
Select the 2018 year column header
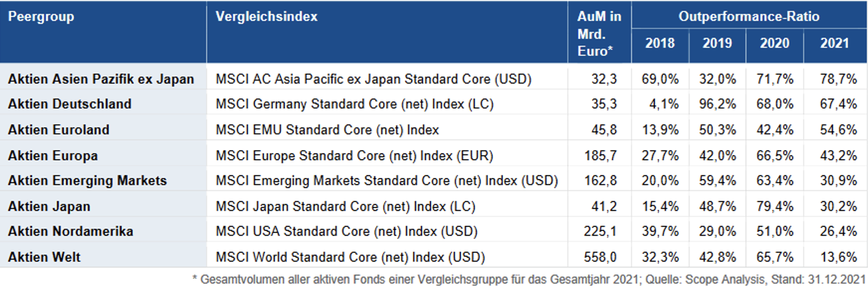tap(660, 43)
